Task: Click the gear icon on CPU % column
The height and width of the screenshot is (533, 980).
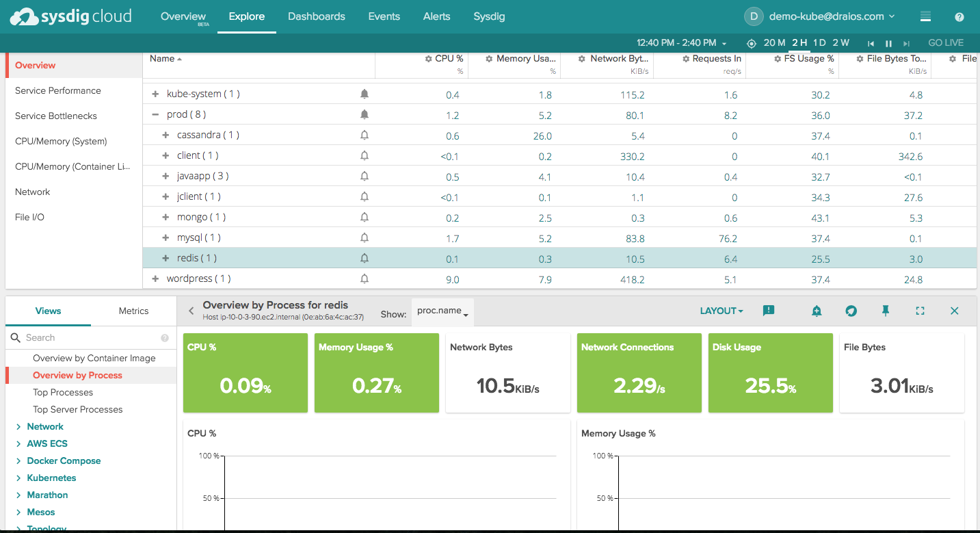Action: tap(429, 59)
